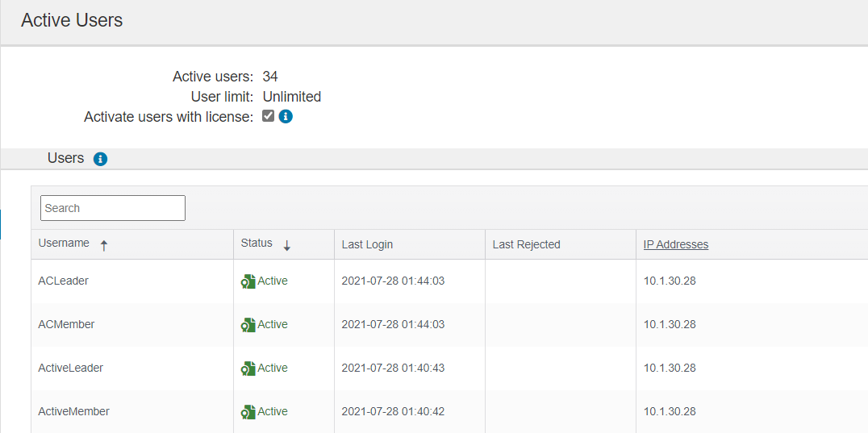Click the license status icon for ACLeader

(x=248, y=281)
